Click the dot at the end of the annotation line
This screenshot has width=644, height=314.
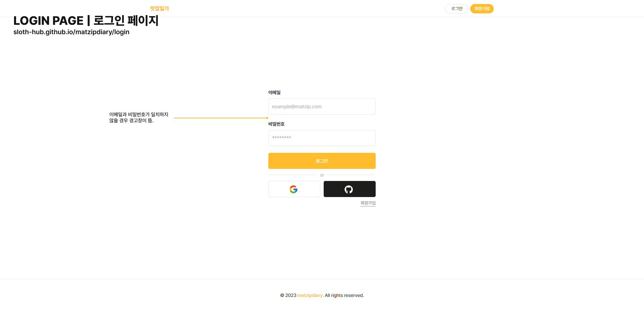pos(267,118)
